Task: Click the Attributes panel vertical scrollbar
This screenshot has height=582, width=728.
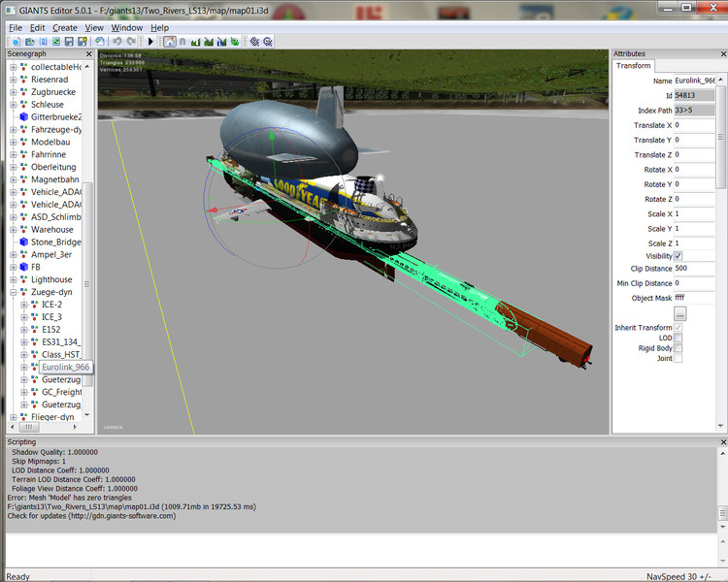Action: pos(720,253)
